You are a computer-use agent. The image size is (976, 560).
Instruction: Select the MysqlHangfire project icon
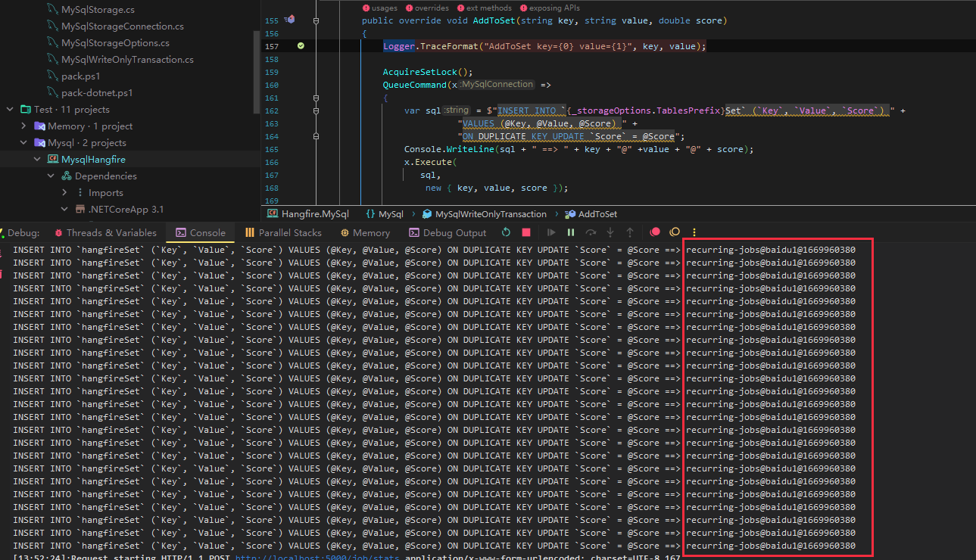53,159
